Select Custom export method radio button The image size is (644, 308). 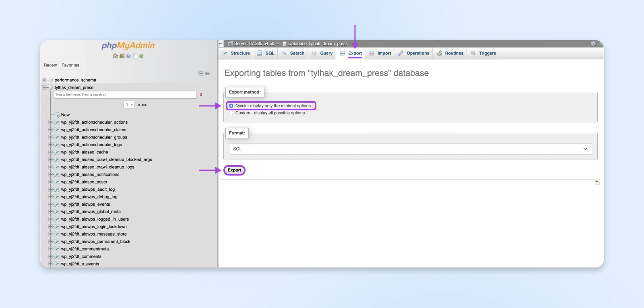pyautogui.click(x=231, y=113)
